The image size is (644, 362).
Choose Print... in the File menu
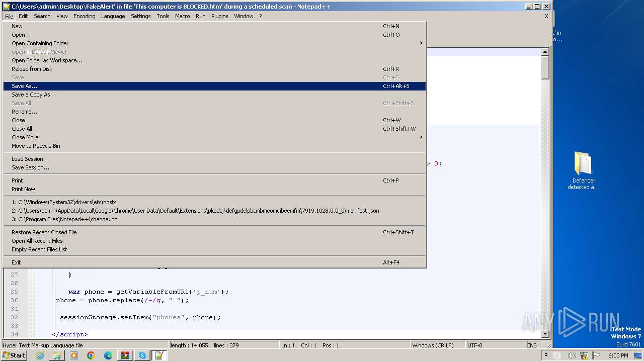coord(215,180)
